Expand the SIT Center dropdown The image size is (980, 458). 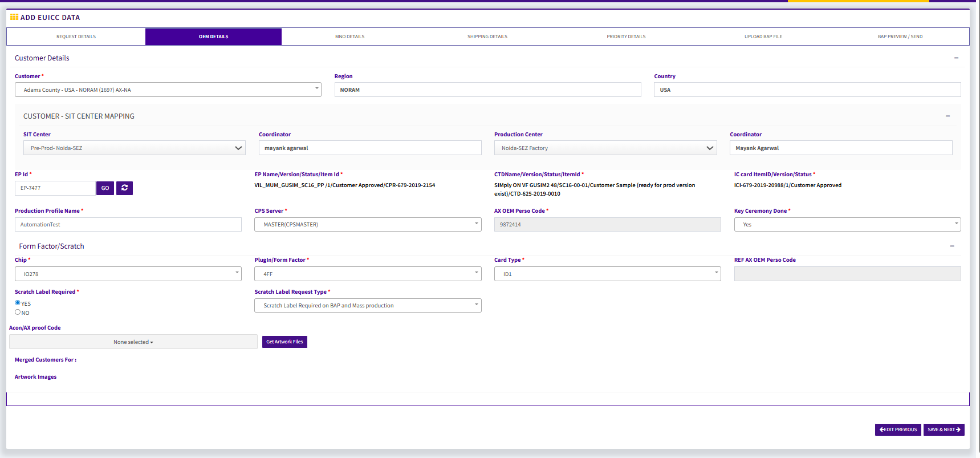(x=134, y=148)
